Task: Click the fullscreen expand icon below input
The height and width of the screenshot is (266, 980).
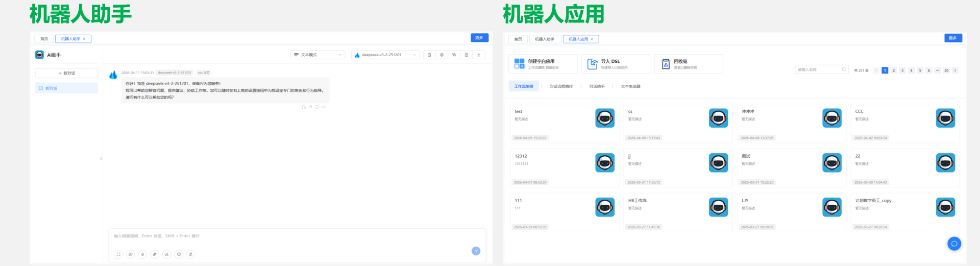Action: click(118, 254)
